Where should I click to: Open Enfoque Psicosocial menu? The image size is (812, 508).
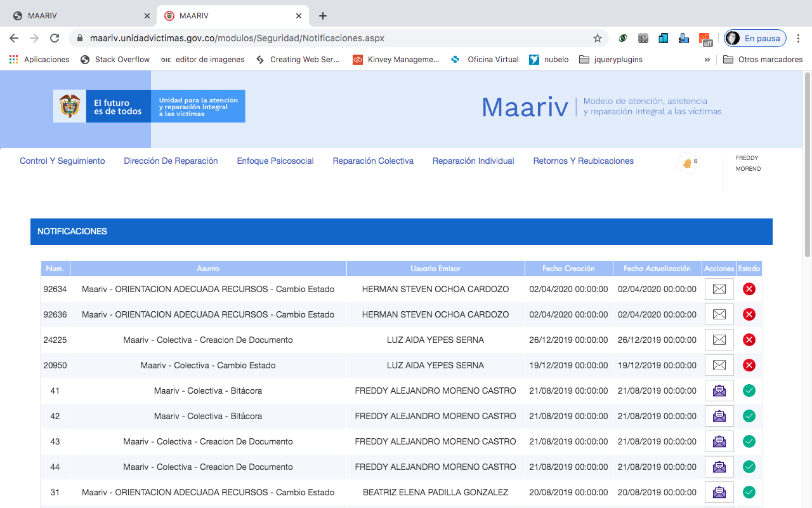pos(275,161)
